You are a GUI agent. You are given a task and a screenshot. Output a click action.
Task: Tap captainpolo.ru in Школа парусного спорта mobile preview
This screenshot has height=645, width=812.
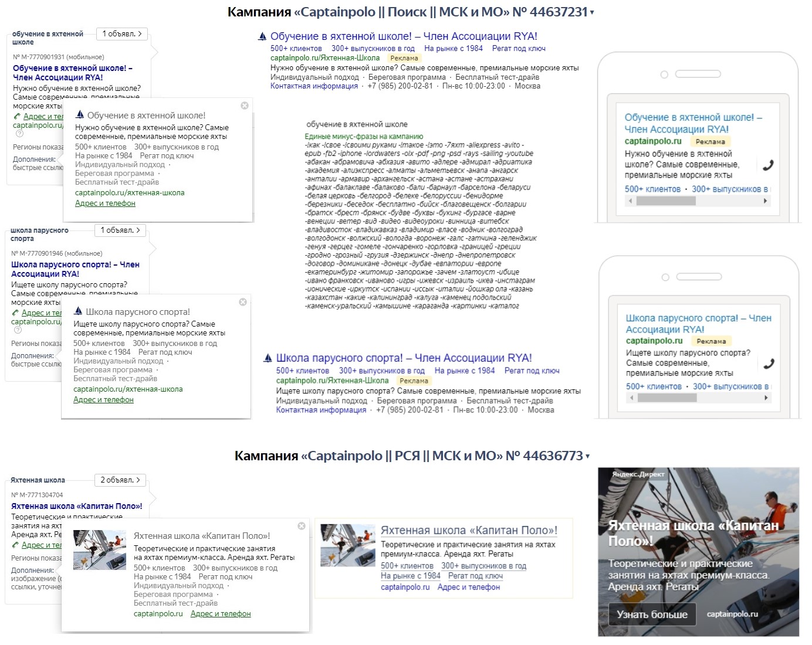click(x=654, y=341)
